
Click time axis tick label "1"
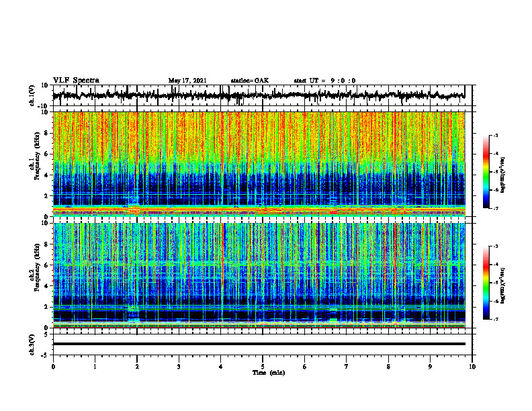[x=95, y=367]
